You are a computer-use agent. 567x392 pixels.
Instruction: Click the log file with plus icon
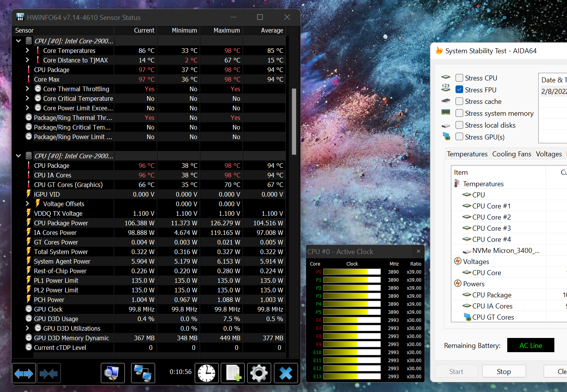(x=233, y=373)
